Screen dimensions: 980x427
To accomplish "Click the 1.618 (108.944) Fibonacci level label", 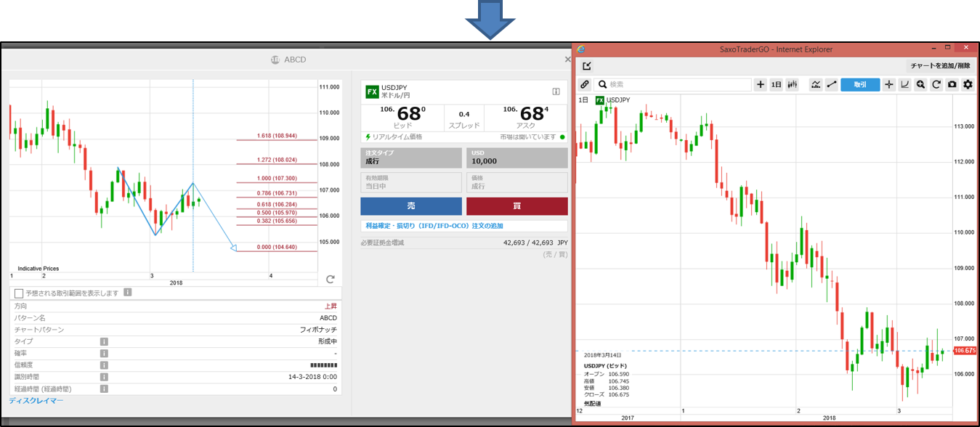I will click(278, 136).
